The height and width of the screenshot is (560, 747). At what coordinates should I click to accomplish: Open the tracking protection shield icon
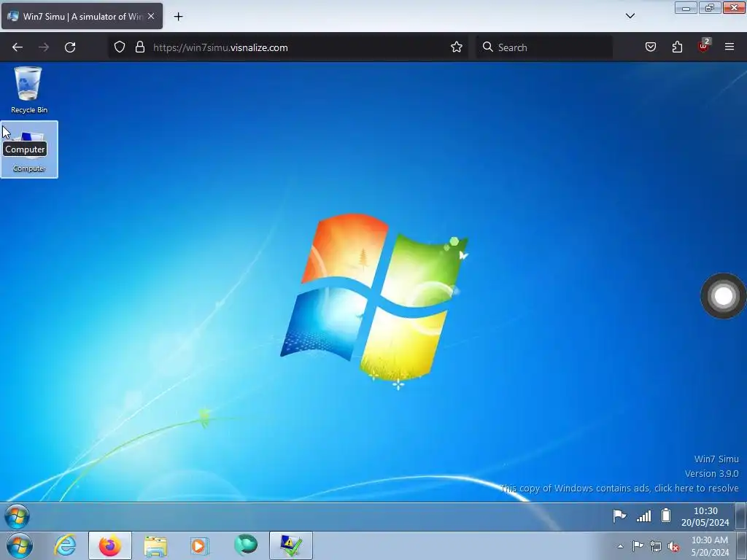click(120, 47)
